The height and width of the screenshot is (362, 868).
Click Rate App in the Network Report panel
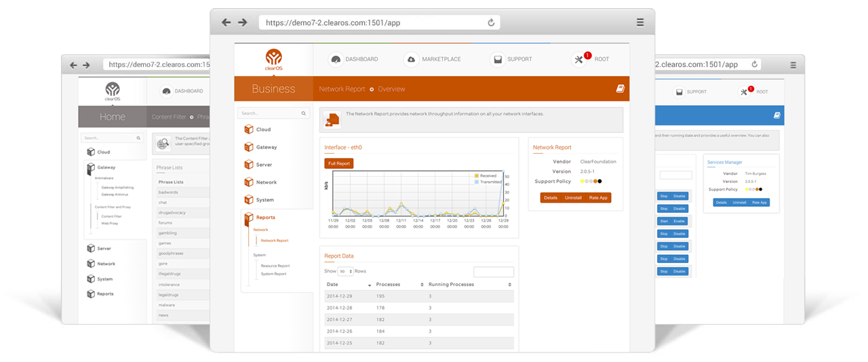598,197
